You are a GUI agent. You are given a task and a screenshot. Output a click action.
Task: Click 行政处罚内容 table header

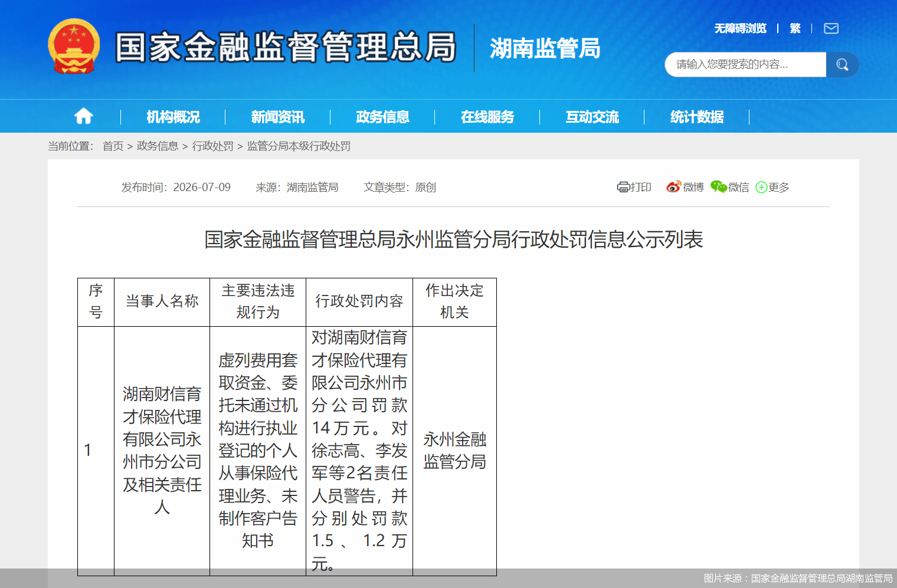tap(359, 301)
